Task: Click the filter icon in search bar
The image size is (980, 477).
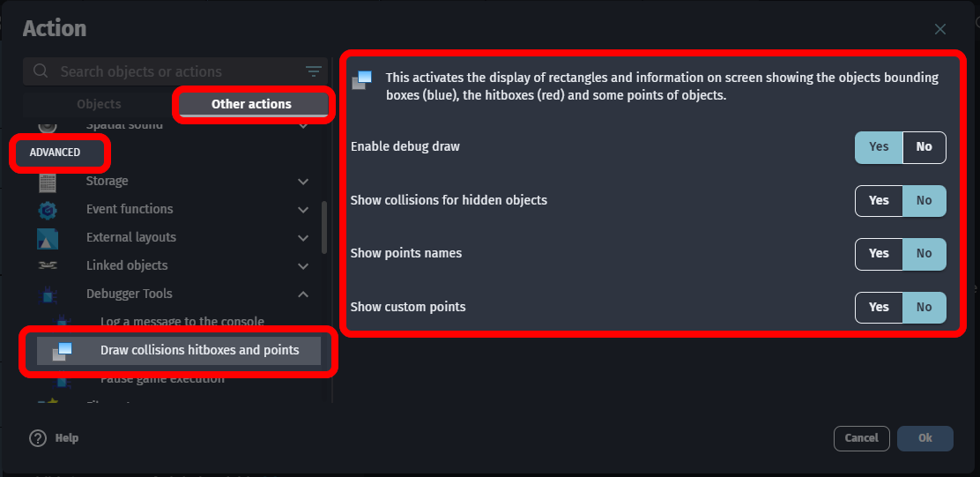Action: point(313,71)
